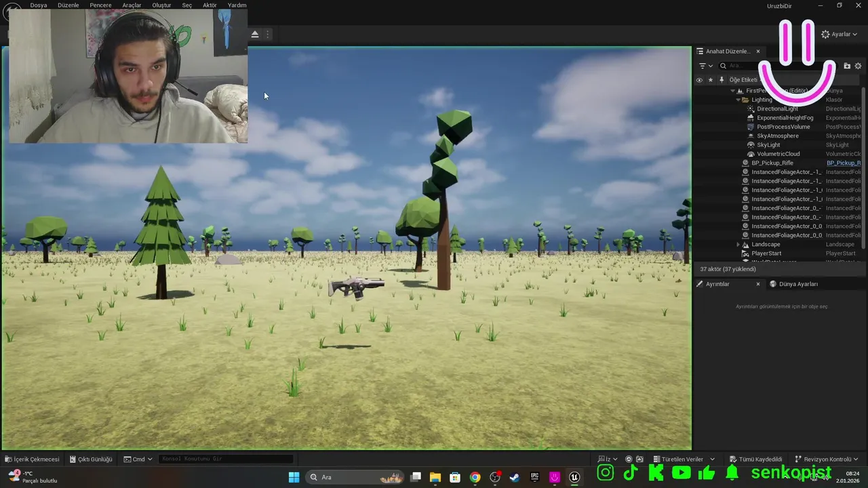Screen dimensions: 868x488
Task: Switch to the Ayrıntılar tab
Action: pos(717,284)
